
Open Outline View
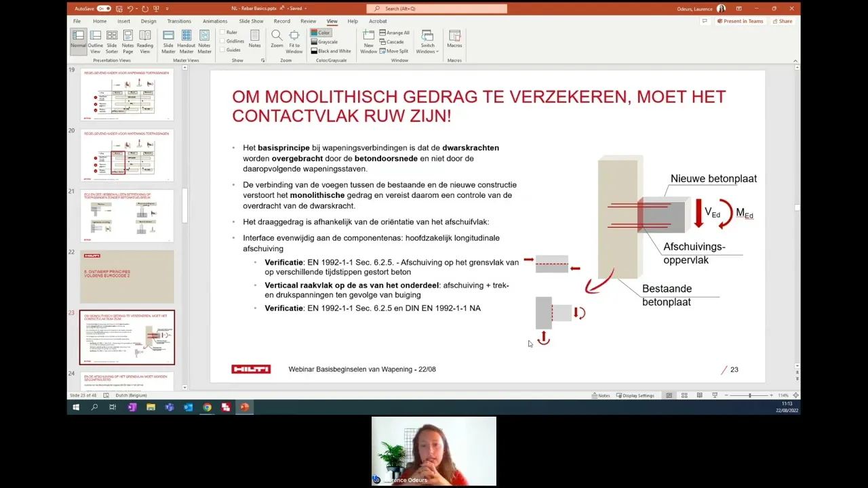click(x=96, y=41)
